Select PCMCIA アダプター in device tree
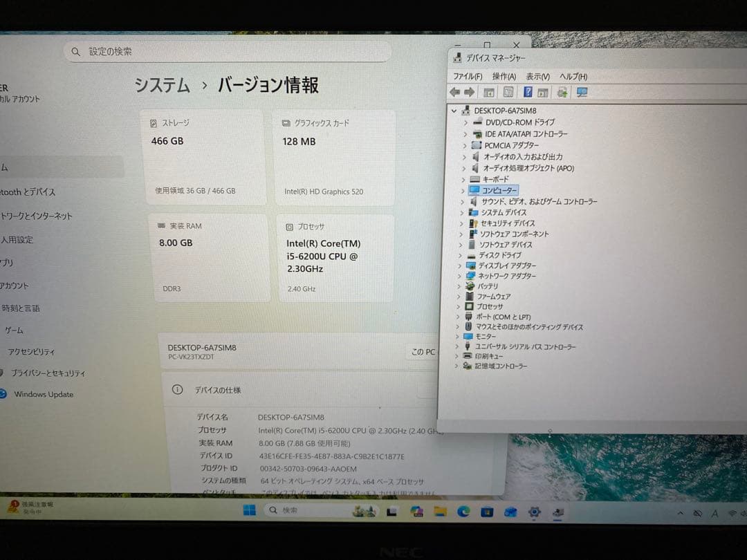747x560 pixels. coord(512,145)
